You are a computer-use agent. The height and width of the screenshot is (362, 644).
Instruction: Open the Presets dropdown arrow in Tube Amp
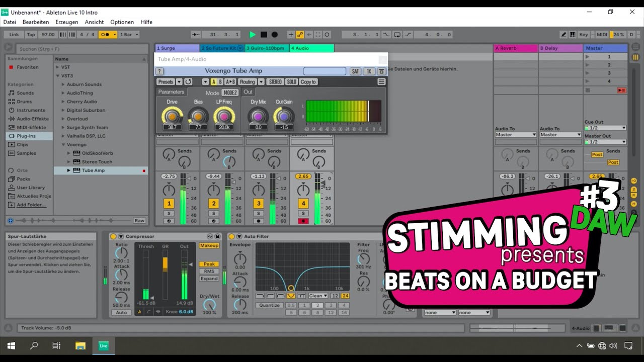coord(179,81)
